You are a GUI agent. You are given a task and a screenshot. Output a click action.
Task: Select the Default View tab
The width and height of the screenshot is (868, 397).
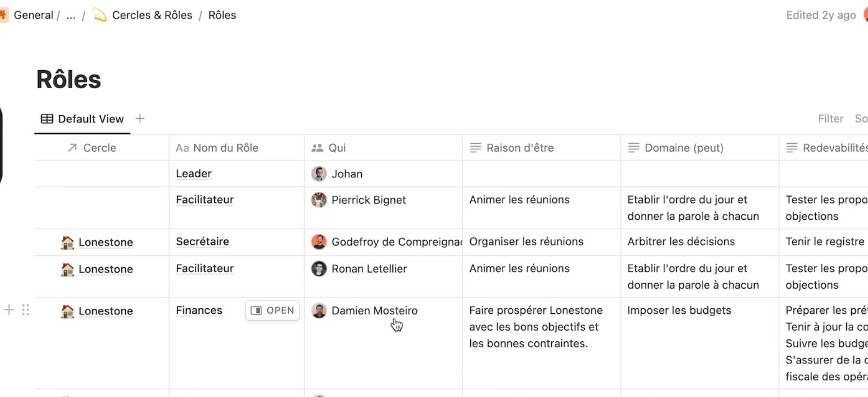point(82,119)
